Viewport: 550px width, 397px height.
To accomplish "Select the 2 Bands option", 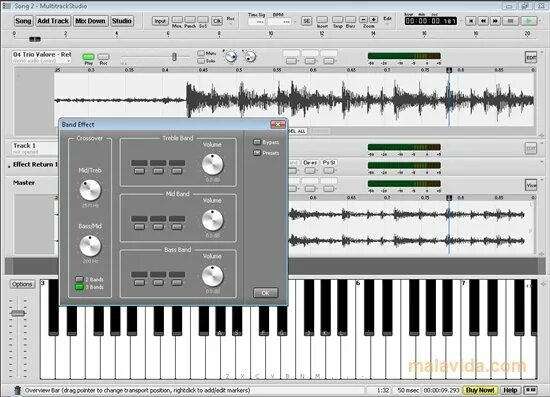I will [80, 280].
